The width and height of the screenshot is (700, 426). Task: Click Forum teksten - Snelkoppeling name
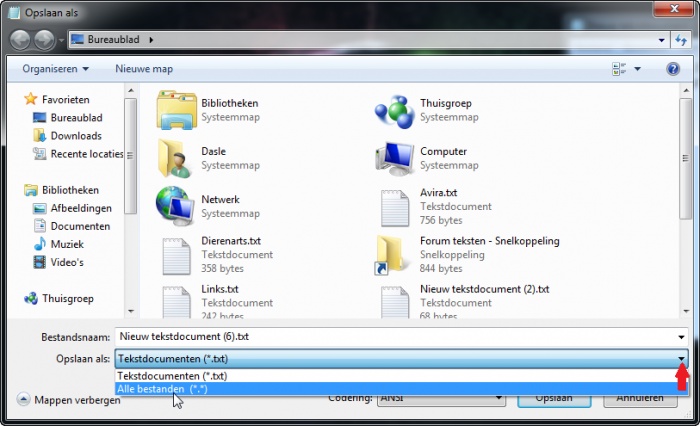489,241
